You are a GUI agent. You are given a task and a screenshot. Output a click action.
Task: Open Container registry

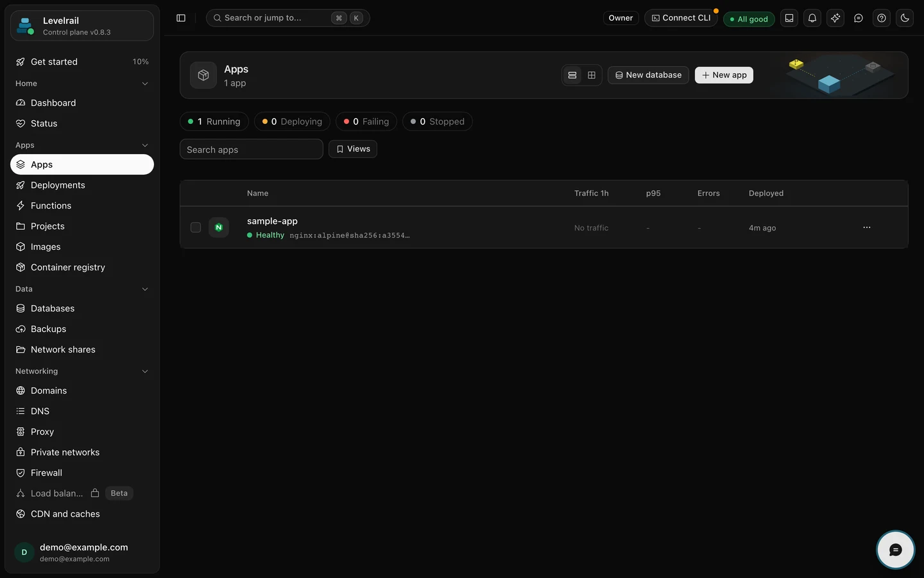pos(82,267)
